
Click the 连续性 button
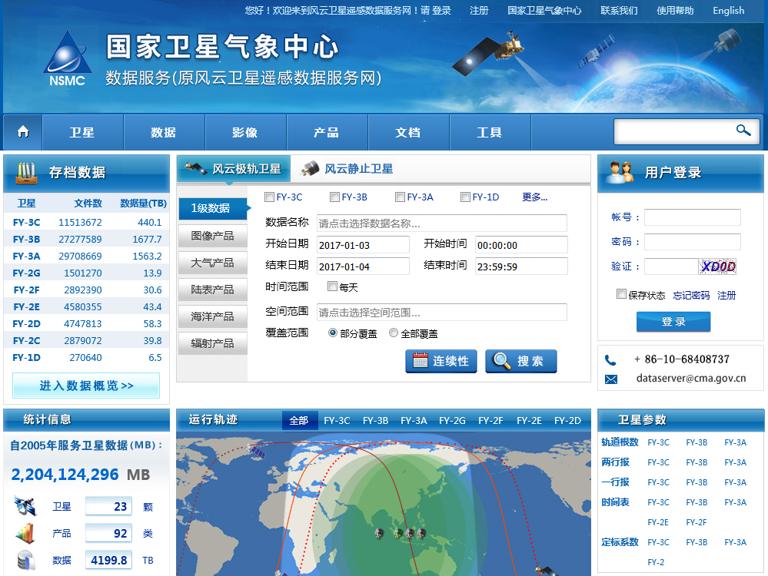(x=441, y=361)
